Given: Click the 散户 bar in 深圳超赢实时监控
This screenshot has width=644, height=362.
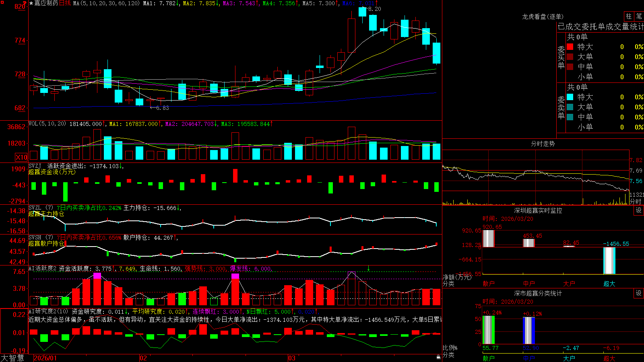Looking at the screenshot, I should click(x=488, y=239).
